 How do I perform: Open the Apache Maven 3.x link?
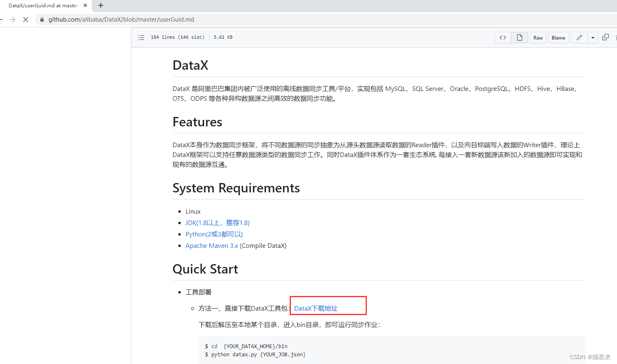pos(212,245)
